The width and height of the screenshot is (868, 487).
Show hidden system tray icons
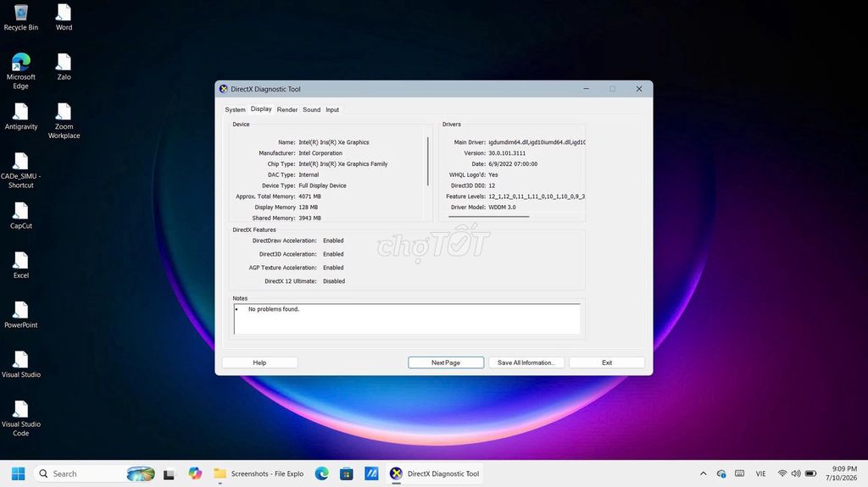click(703, 473)
